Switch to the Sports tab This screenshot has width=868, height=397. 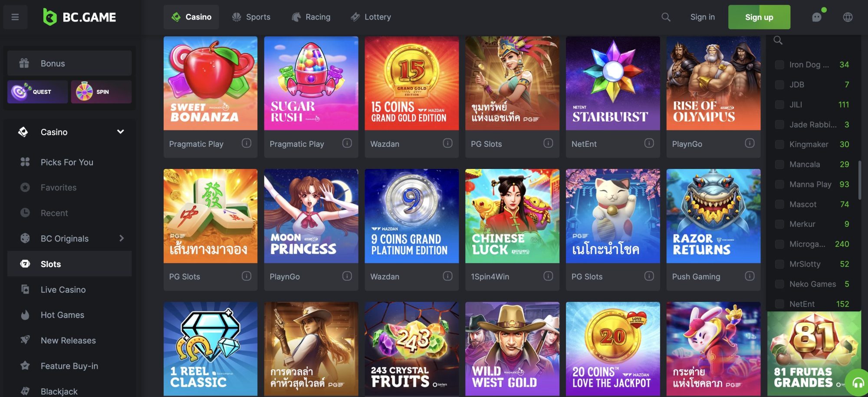251,17
